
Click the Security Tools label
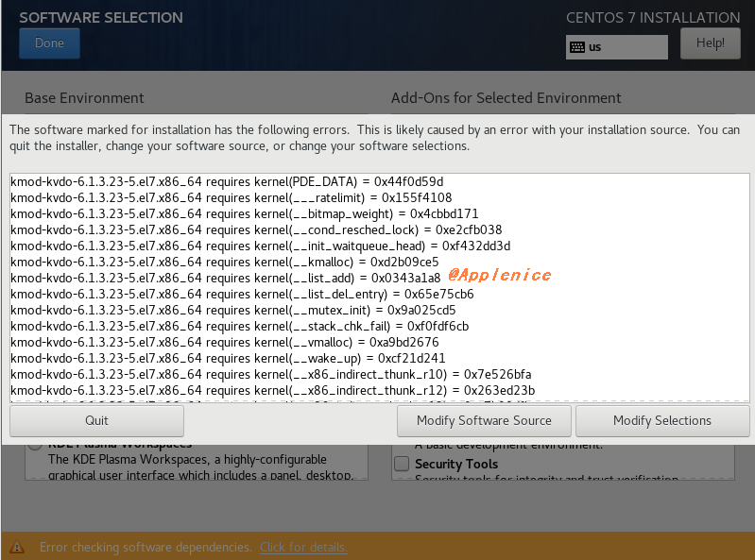pyautogui.click(x=456, y=465)
